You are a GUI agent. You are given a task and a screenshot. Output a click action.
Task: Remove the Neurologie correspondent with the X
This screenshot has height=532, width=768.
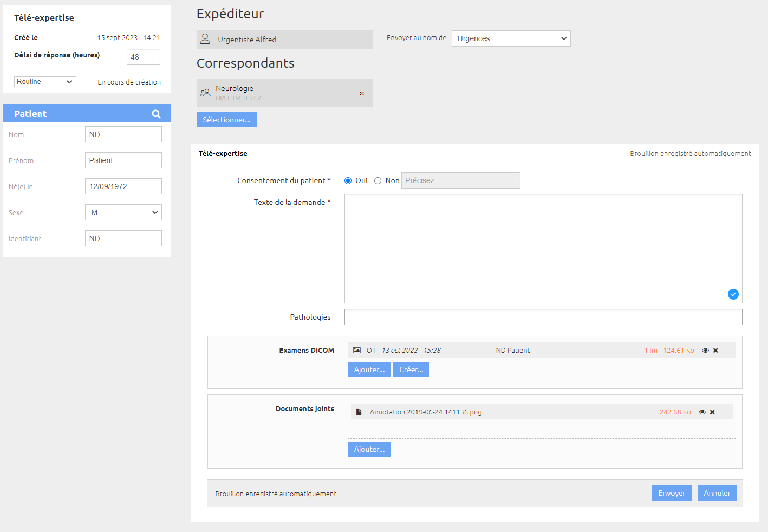(x=362, y=94)
